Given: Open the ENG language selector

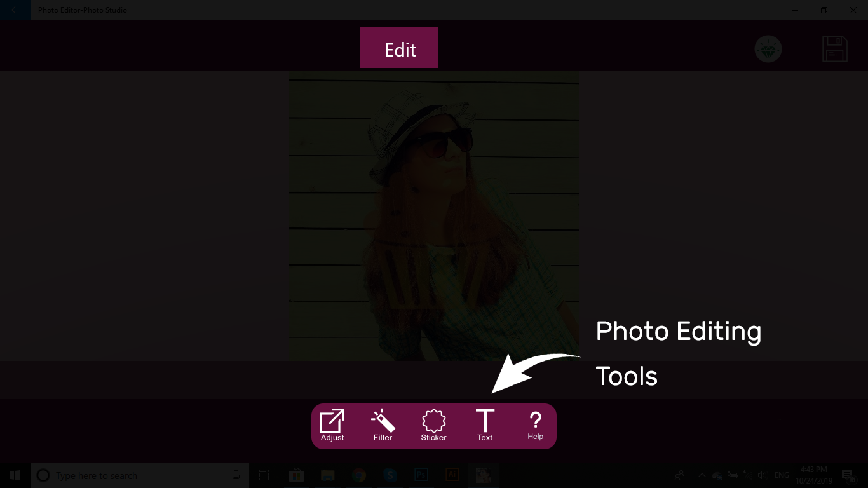Looking at the screenshot, I should point(782,475).
